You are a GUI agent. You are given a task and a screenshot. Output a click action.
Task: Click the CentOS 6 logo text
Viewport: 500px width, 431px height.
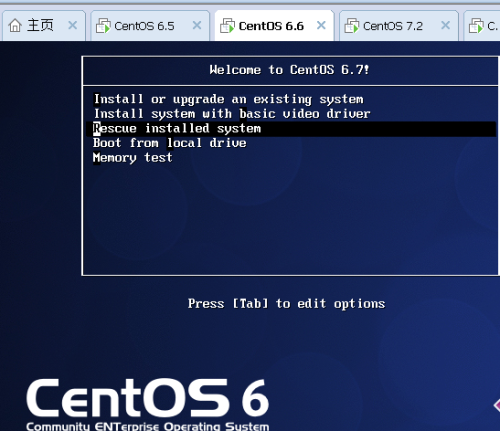[x=147, y=398]
